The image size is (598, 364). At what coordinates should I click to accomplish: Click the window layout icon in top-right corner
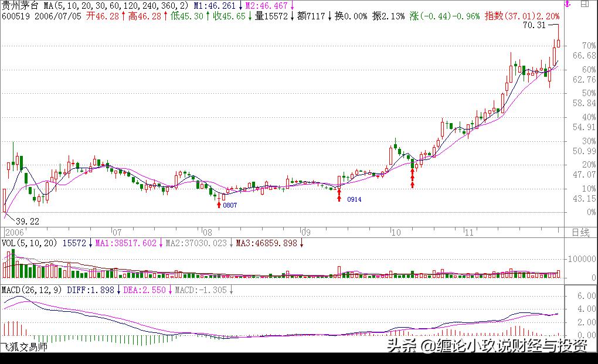584,4
